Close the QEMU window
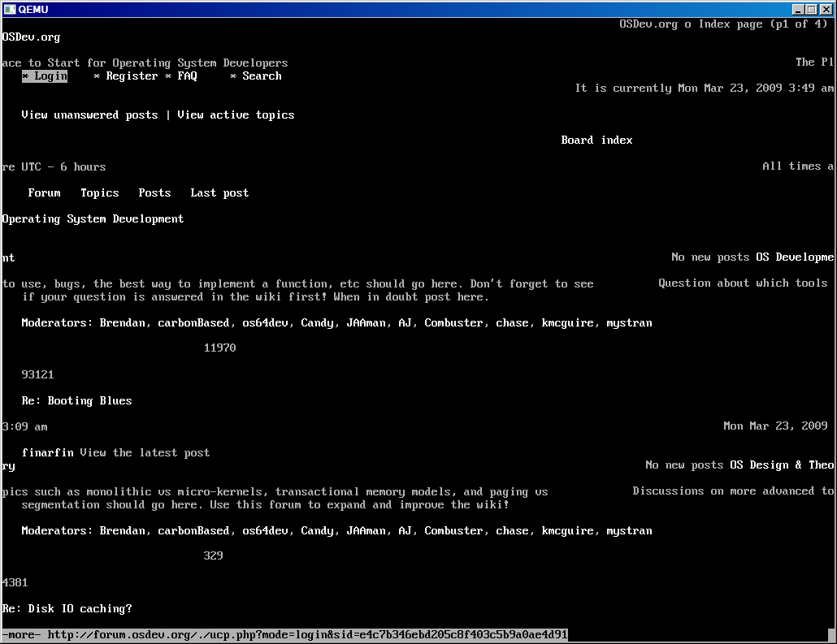The image size is (837, 644). 826,10
